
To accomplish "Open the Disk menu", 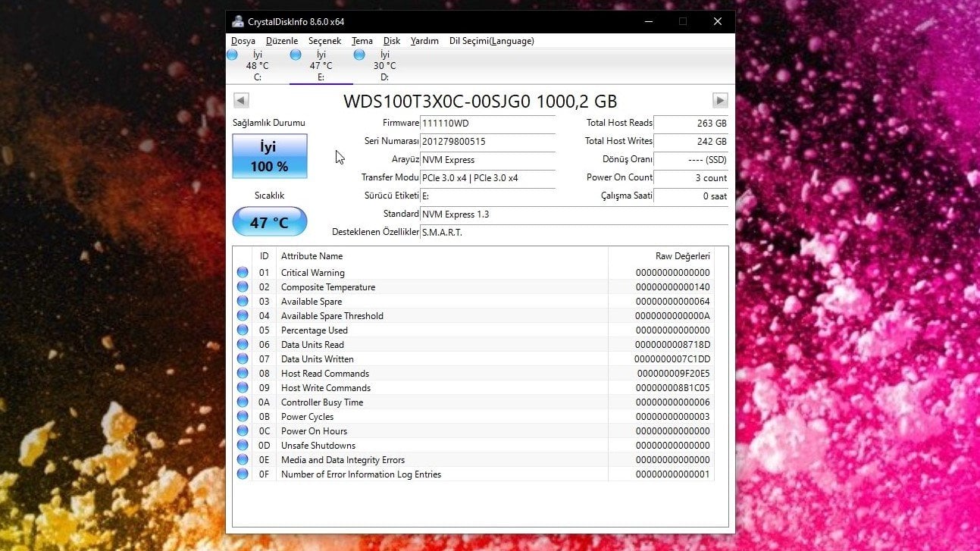I will click(x=392, y=41).
